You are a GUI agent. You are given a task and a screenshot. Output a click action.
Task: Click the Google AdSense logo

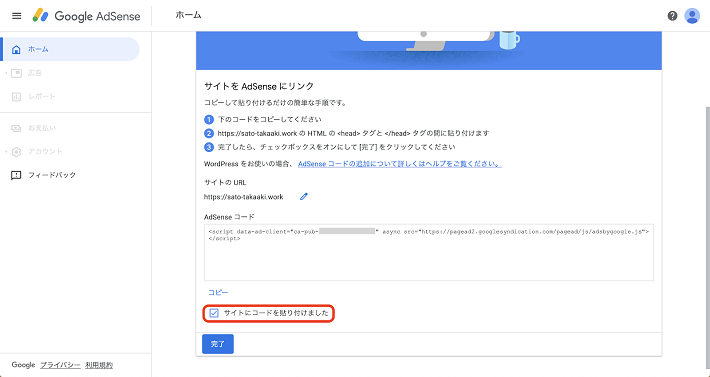[86, 16]
